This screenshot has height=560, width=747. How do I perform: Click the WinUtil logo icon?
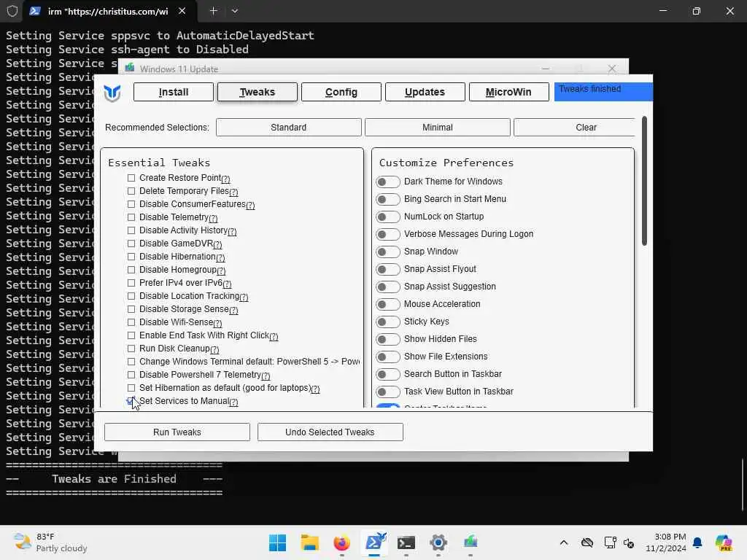click(112, 93)
